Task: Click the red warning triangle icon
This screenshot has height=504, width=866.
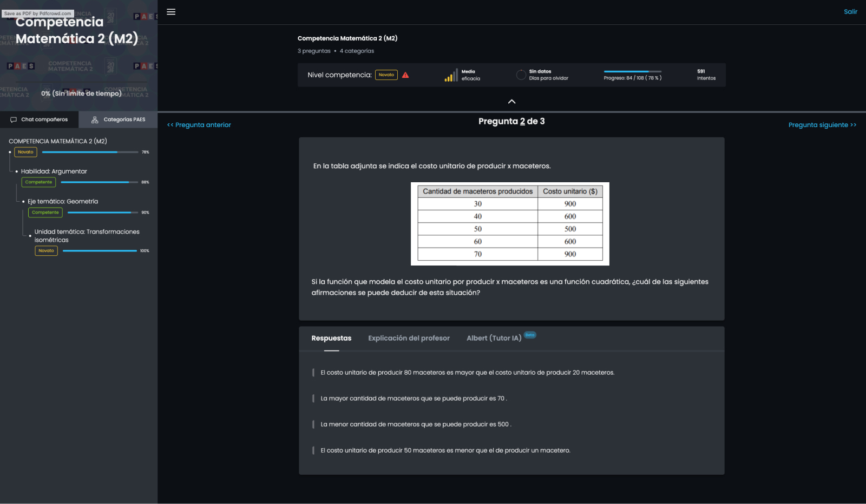Action: (x=405, y=75)
